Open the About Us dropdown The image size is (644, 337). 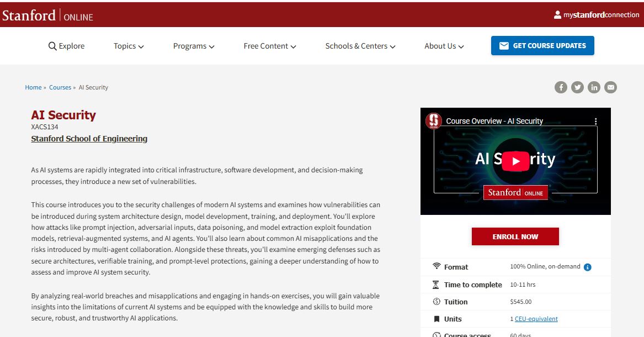pos(444,46)
